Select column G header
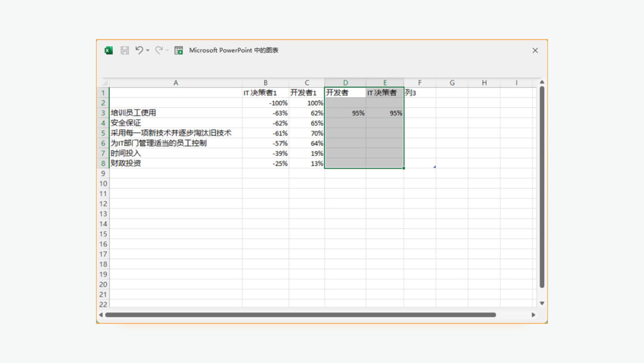This screenshot has height=363, width=644. [x=451, y=83]
